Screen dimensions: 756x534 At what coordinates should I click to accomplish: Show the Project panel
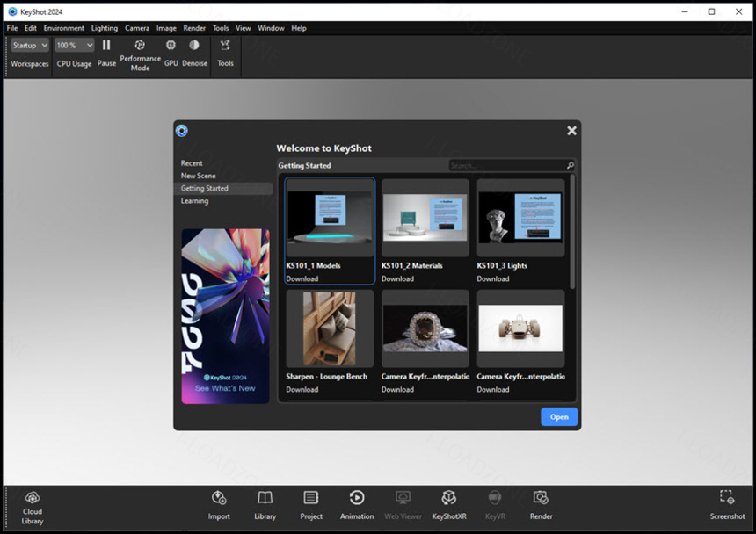tap(311, 504)
